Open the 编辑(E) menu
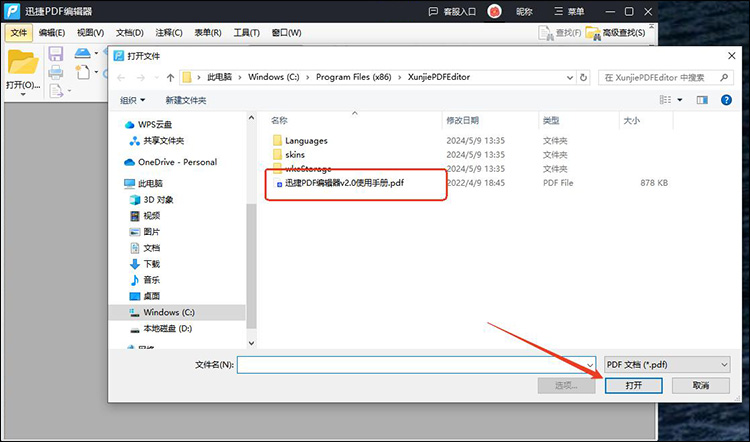Screen dimensions: 750x442 coord(52,33)
